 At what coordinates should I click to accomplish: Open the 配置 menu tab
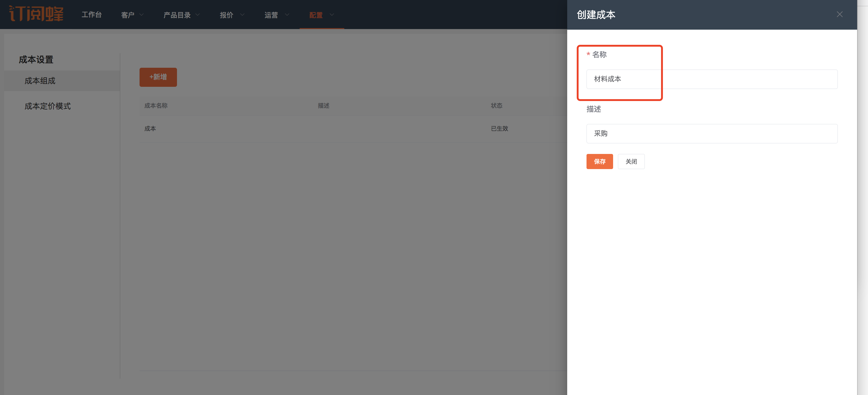(x=316, y=15)
